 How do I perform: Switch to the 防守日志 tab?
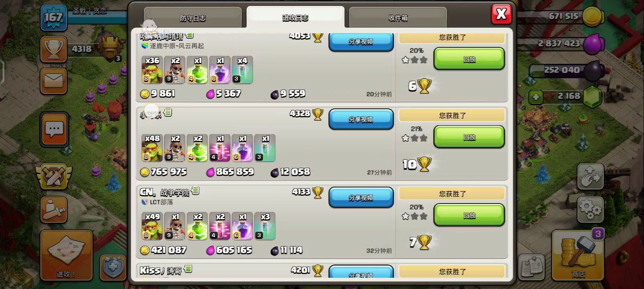193,18
